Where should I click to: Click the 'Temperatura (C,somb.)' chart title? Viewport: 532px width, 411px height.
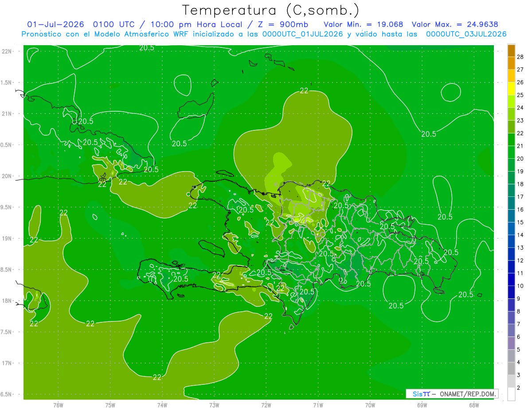[x=271, y=10]
